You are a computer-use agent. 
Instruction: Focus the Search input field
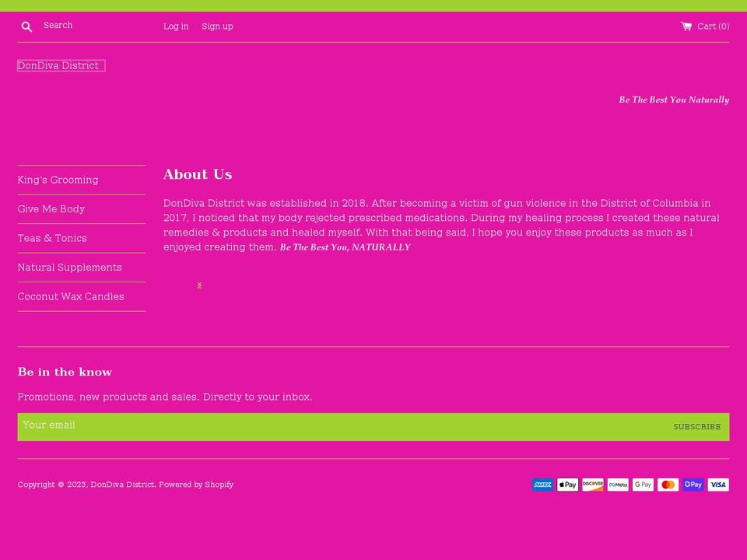tap(90, 25)
